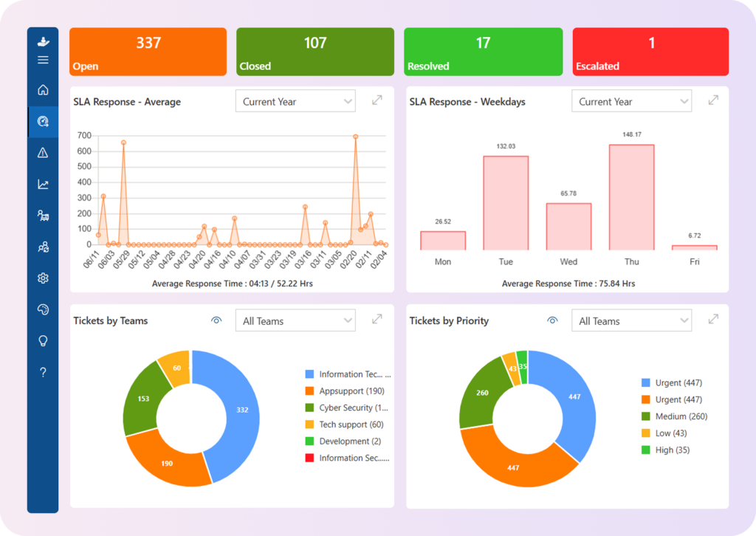
Task: Expand the SLA Response - Weekdays chart
Action: pos(713,100)
